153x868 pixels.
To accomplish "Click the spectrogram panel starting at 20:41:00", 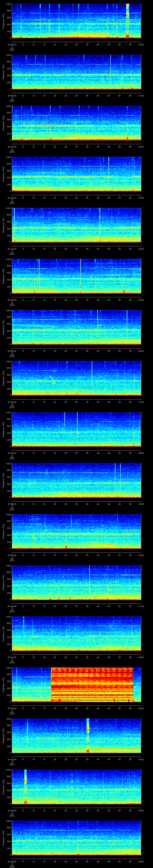I will pos(77,633).
